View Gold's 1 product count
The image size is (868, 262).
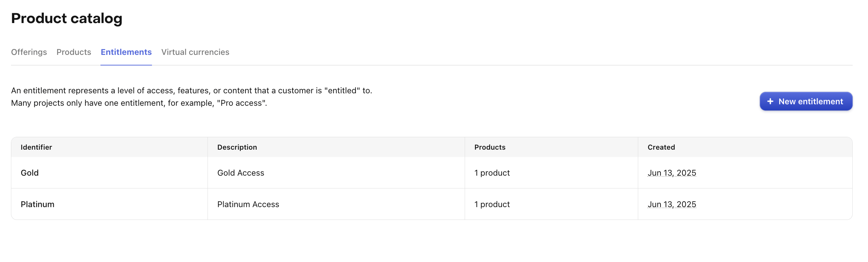[492, 173]
